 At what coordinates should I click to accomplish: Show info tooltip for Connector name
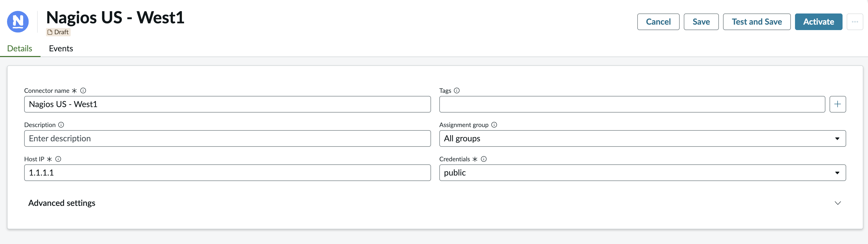83,90
